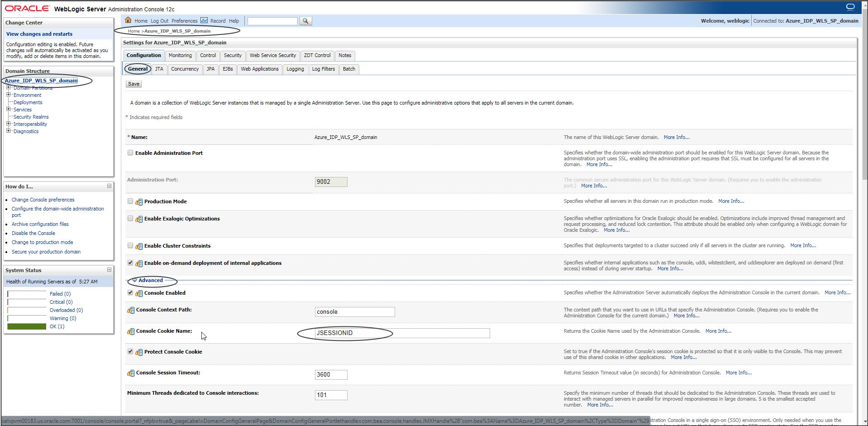The width and height of the screenshot is (868, 426).
Task: Uncheck Enable on-demand deployment of internal applications
Action: tap(130, 263)
